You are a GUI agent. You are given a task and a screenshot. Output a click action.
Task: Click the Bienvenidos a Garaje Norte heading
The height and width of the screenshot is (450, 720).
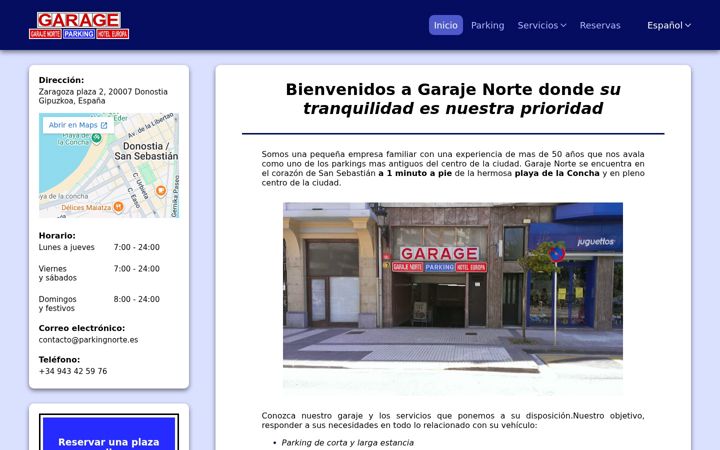(x=453, y=99)
